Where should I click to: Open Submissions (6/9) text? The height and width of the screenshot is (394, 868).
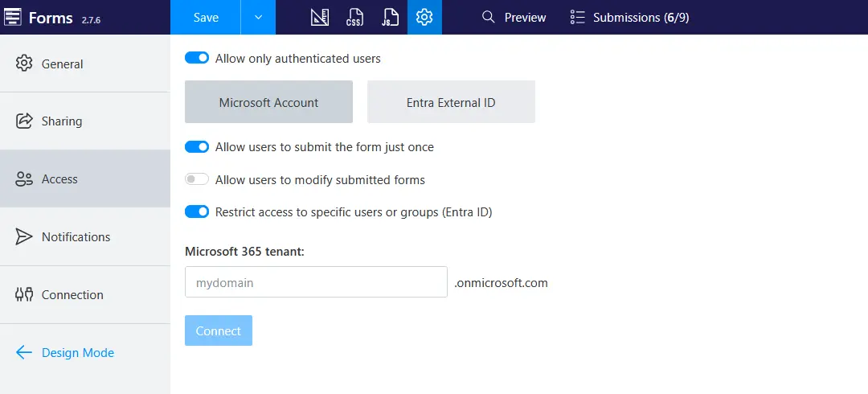[x=641, y=17]
